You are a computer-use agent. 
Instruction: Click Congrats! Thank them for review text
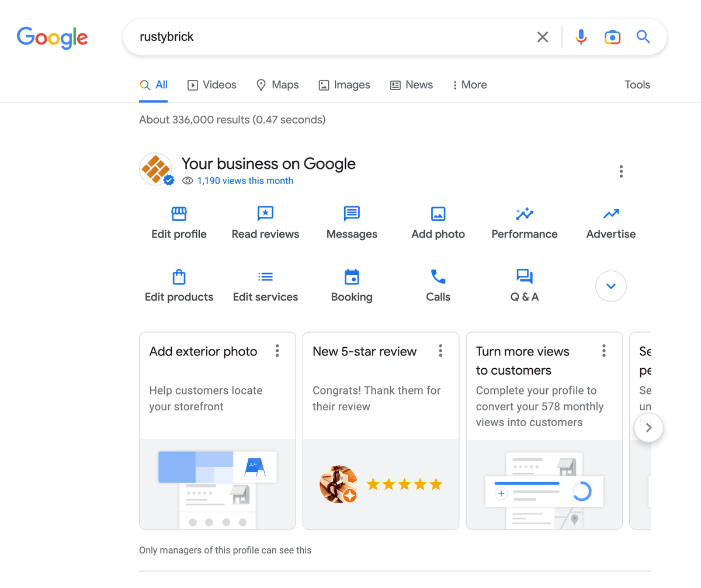(x=377, y=399)
